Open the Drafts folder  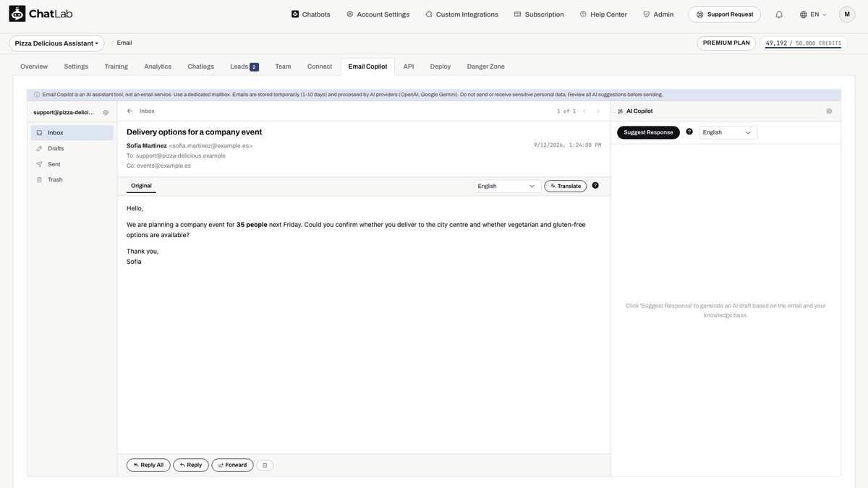[72, 148]
